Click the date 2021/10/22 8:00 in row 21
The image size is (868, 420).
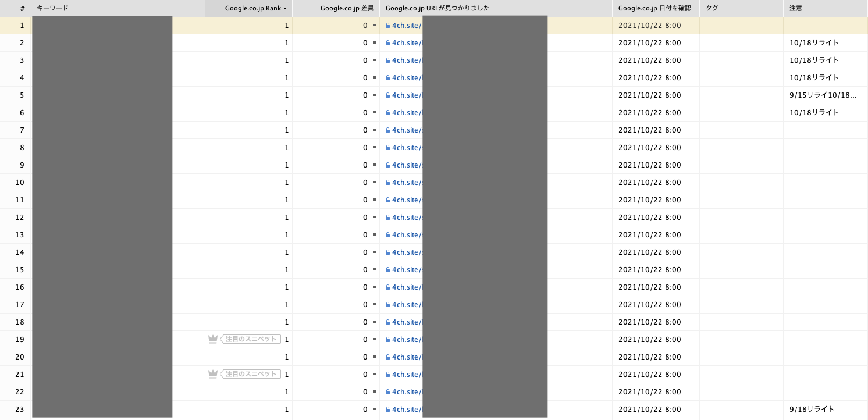(650, 375)
